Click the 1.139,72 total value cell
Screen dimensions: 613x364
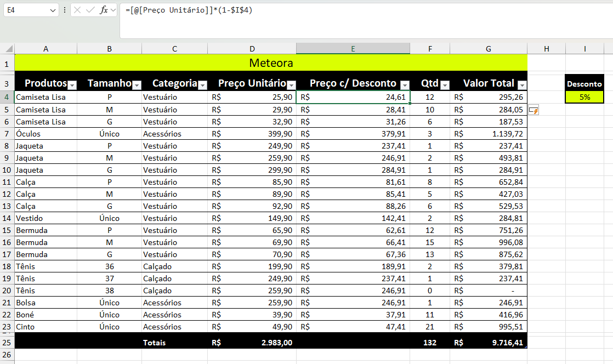pyautogui.click(x=489, y=134)
